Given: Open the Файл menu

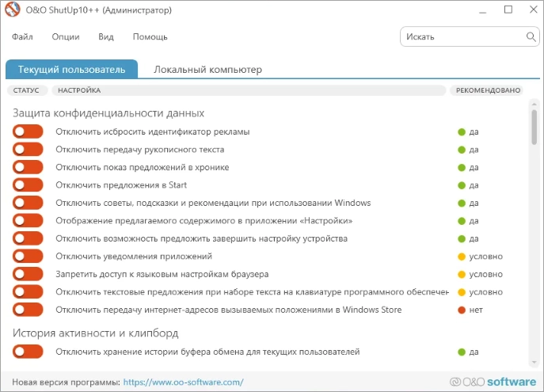Looking at the screenshot, I should pos(22,36).
